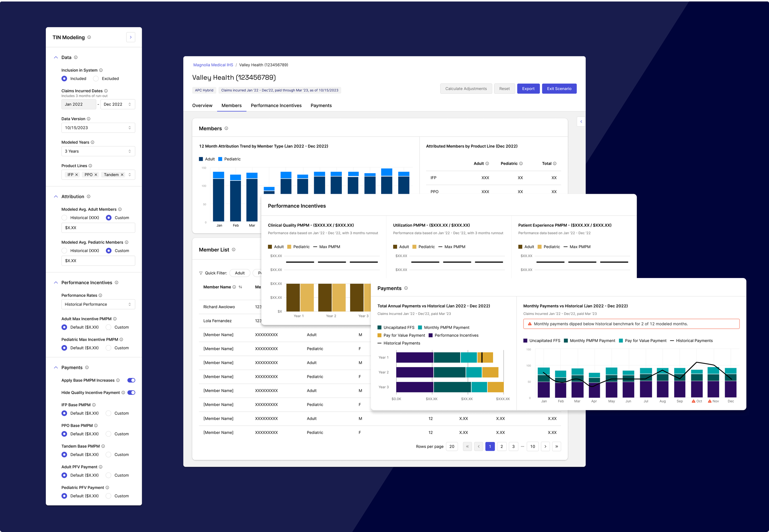
Task: Toggle Hide Quality Incentive Payment switch
Action: [131, 393]
